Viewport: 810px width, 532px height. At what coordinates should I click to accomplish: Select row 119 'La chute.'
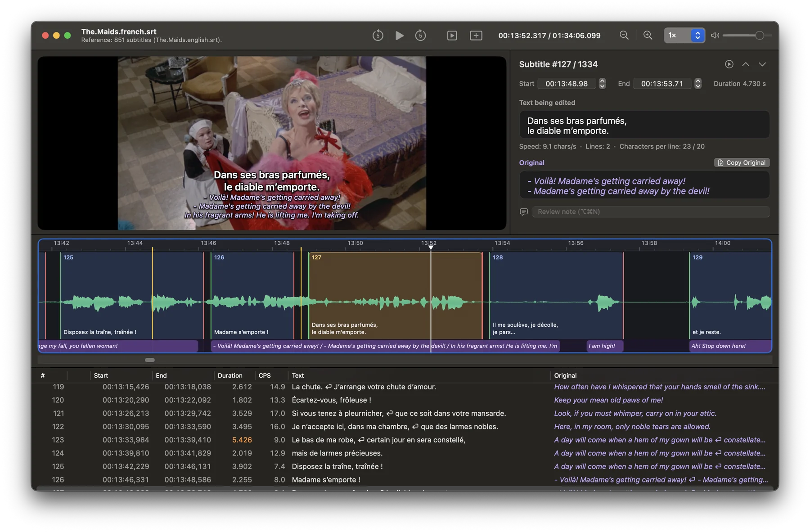pos(405,387)
